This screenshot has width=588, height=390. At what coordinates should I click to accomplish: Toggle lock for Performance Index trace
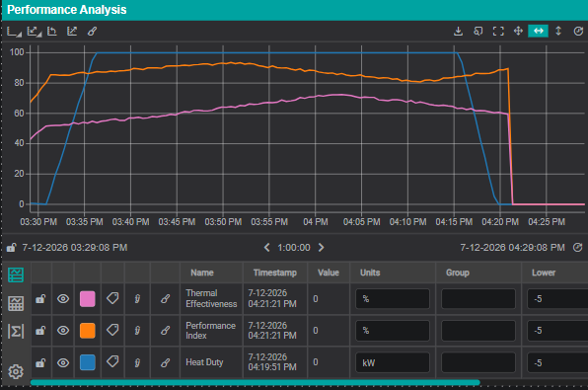pos(40,331)
